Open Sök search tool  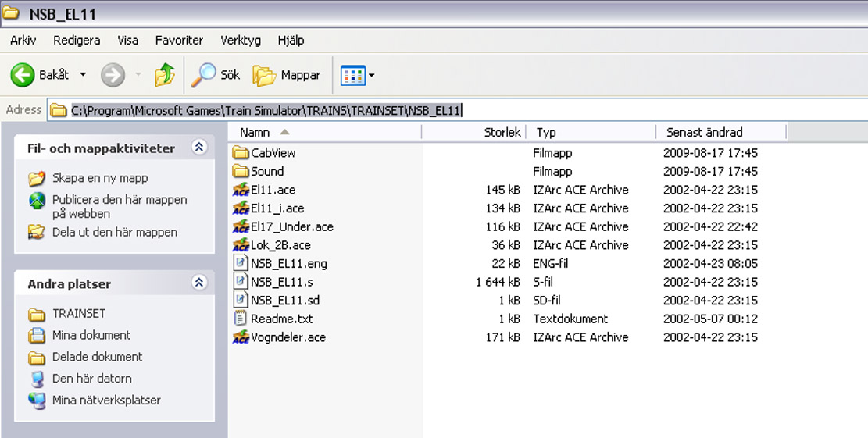[216, 75]
